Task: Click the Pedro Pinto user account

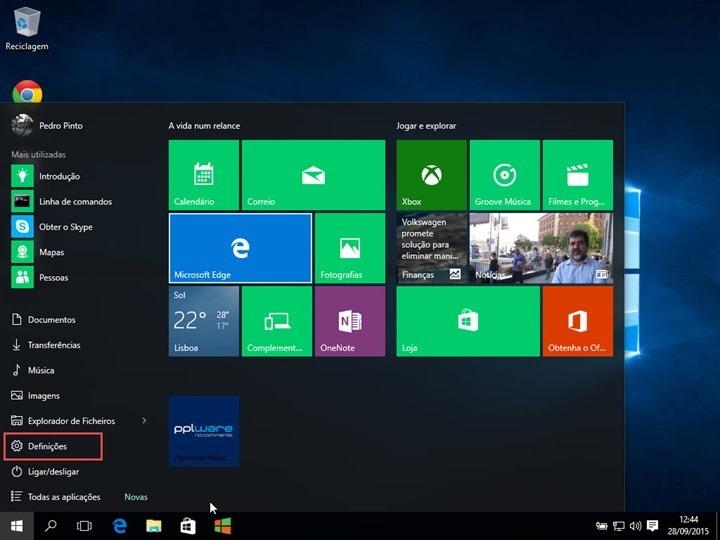Action: click(47, 125)
